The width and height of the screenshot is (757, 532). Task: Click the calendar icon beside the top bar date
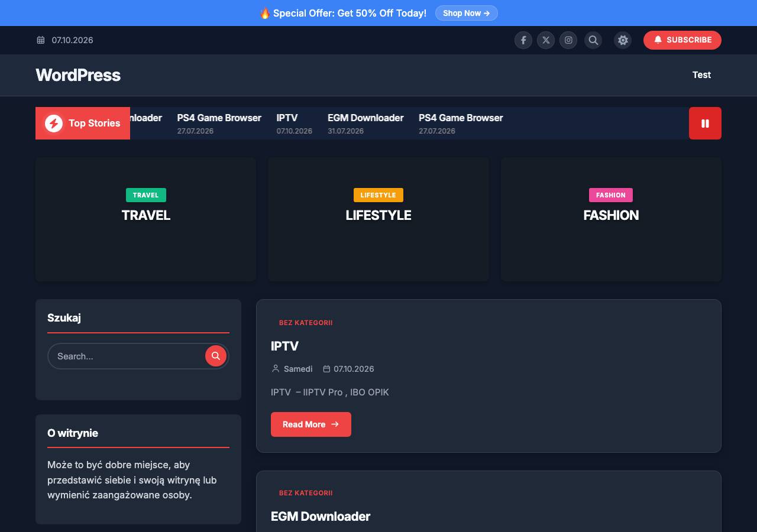41,40
